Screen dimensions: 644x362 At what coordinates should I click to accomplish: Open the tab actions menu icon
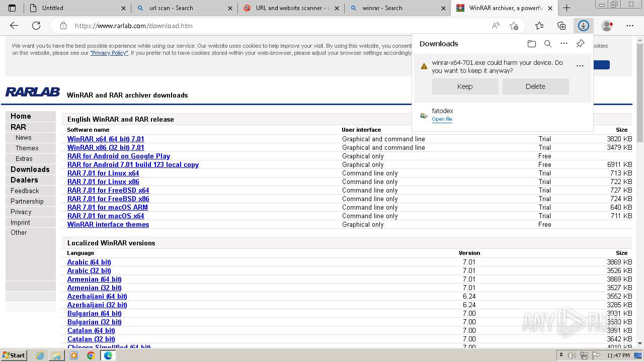[x=12, y=8]
